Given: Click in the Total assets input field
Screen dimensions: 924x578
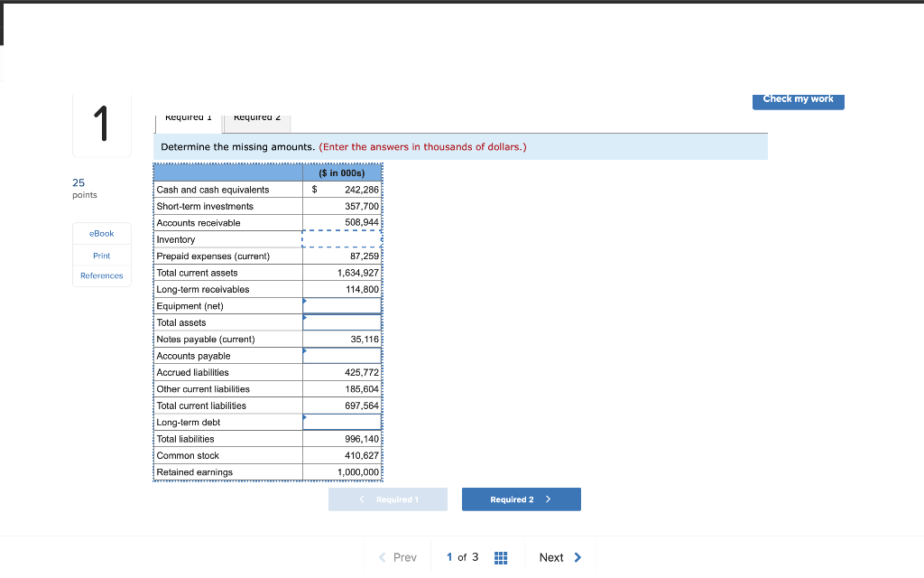Looking at the screenshot, I should pos(342,322).
